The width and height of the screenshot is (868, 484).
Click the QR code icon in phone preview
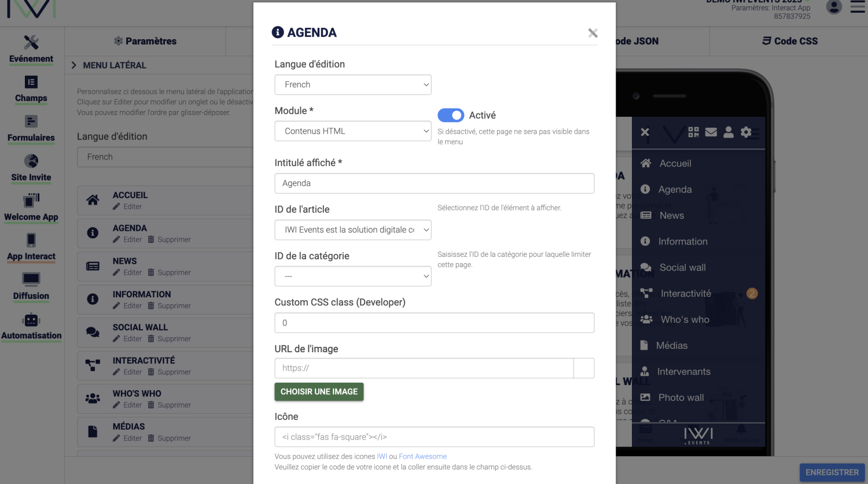click(694, 132)
